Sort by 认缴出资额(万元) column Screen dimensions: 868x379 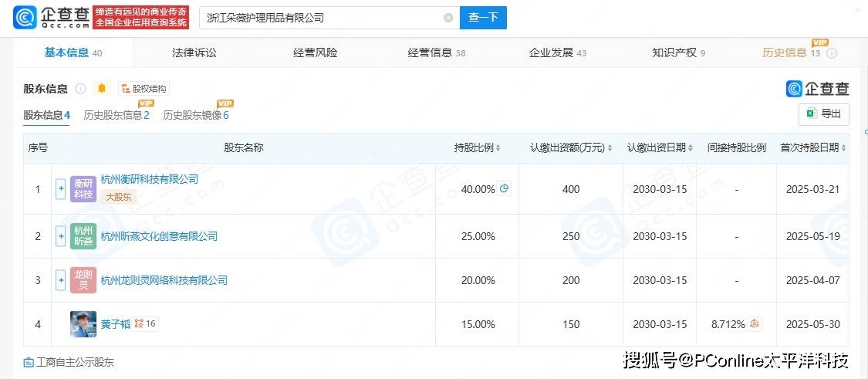click(x=571, y=148)
